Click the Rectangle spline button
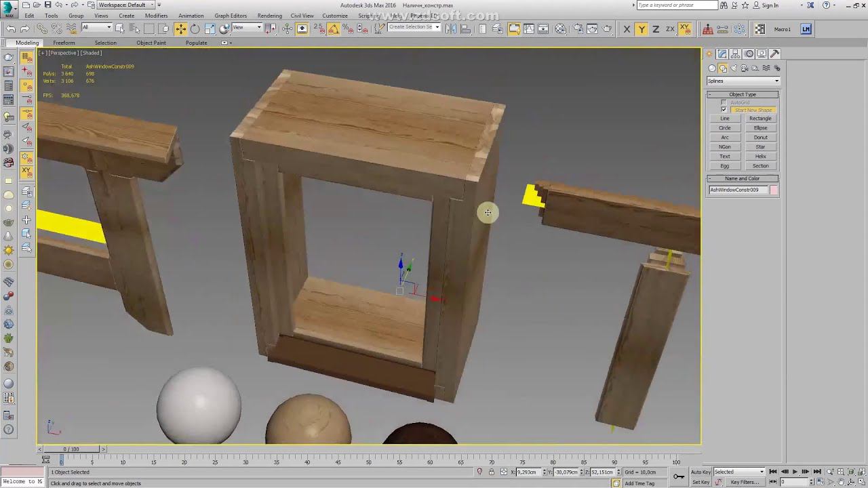 pyautogui.click(x=760, y=119)
